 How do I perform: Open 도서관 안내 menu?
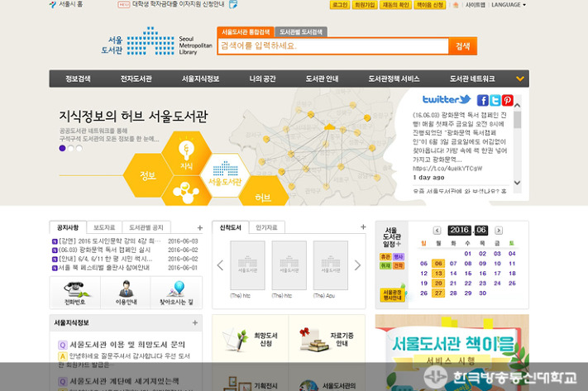[322, 79]
